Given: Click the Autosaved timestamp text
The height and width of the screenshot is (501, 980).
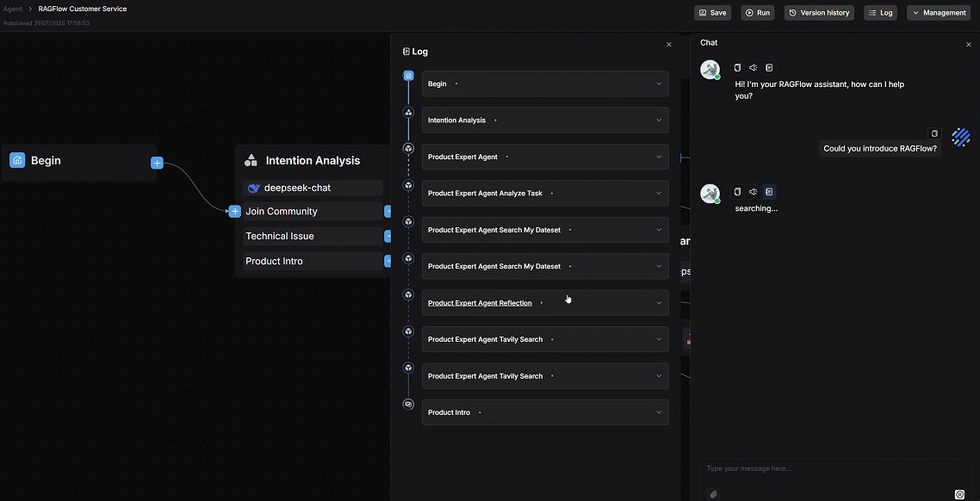Looking at the screenshot, I should (x=47, y=22).
